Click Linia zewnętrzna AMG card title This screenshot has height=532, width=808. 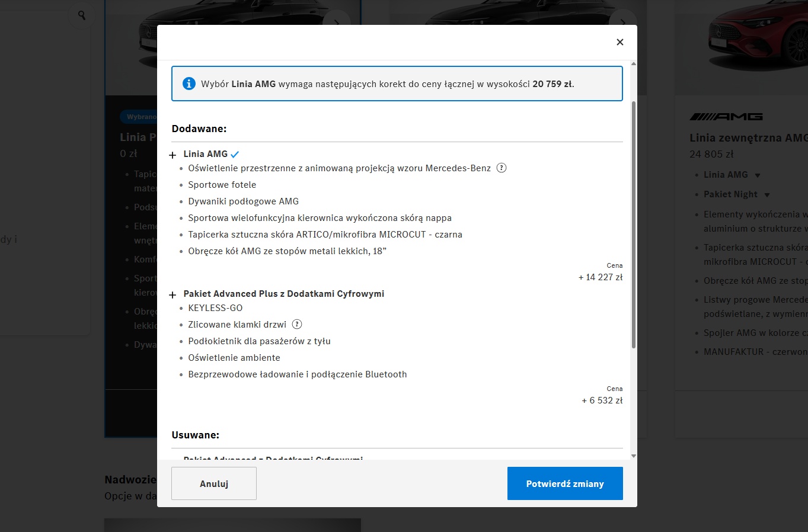pyautogui.click(x=749, y=138)
